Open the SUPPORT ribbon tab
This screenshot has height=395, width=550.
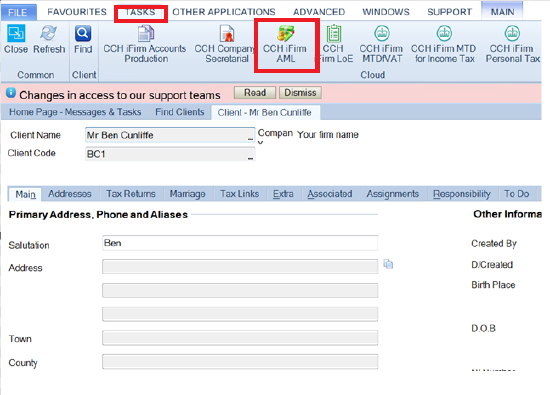coord(449,12)
